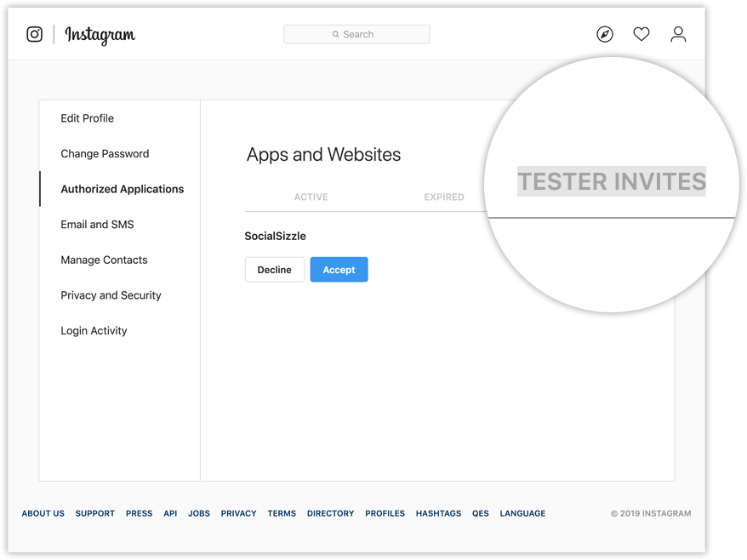Click the SocialSizzle app name
The image size is (747, 560).
pos(276,236)
